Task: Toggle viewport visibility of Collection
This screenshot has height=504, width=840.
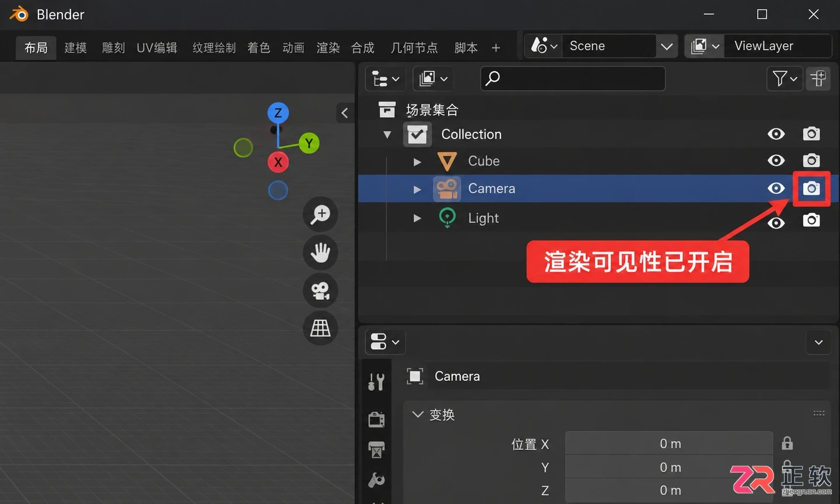Action: coord(776,134)
